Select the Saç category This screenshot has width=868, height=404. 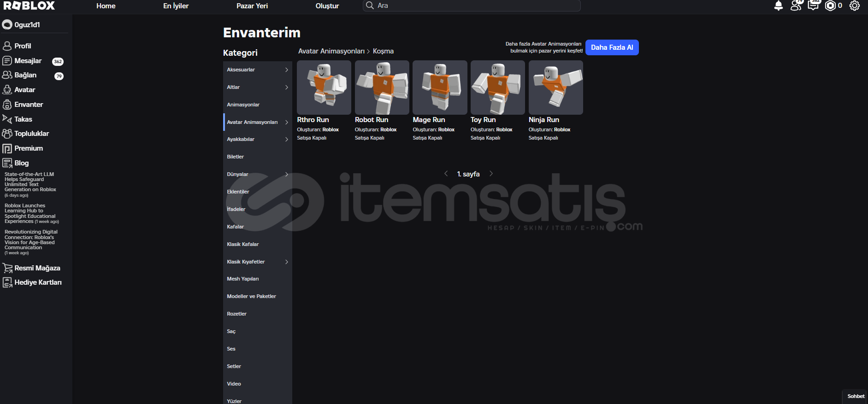257,331
